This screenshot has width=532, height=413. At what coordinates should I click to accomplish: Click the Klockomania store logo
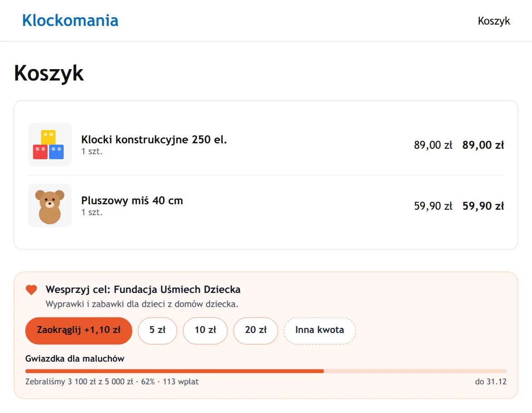70,20
